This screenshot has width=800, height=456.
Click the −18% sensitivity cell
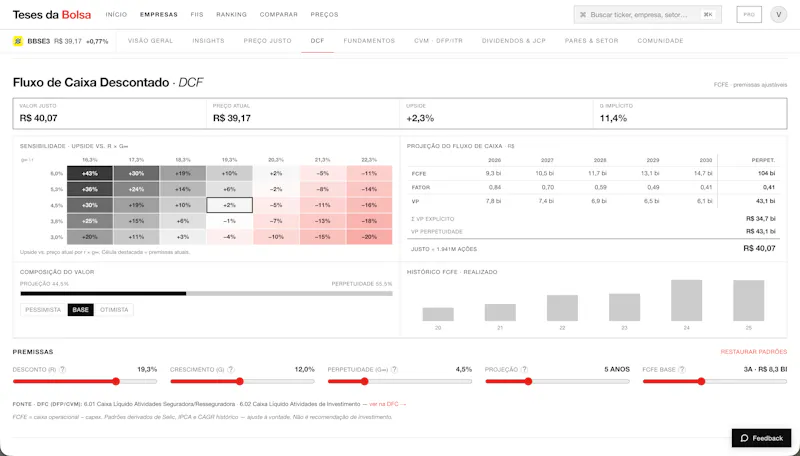(369, 221)
